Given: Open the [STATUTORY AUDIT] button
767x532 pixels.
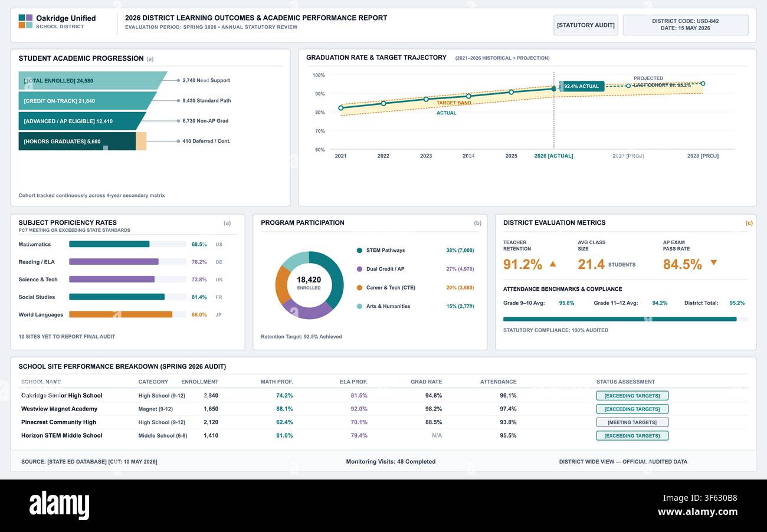Looking at the screenshot, I should [586, 25].
